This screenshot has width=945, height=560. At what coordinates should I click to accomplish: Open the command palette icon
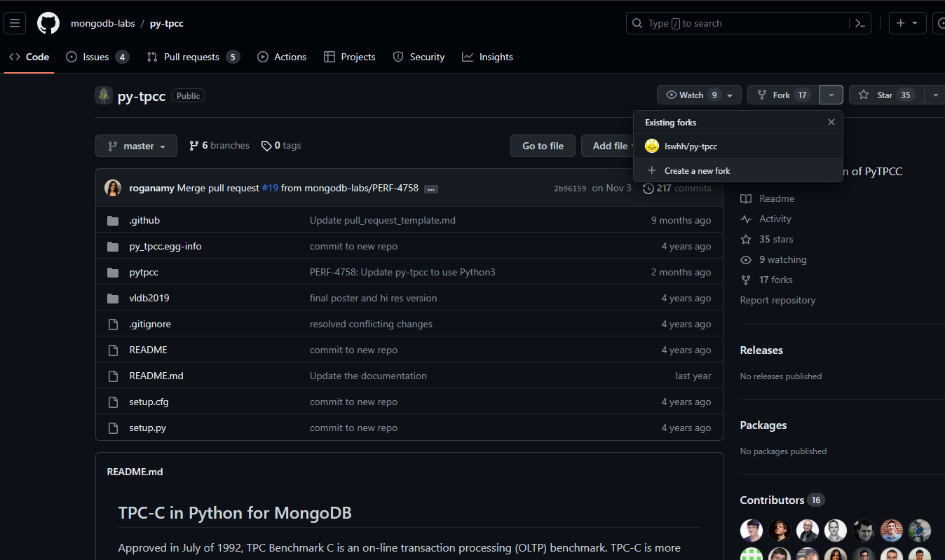[860, 23]
